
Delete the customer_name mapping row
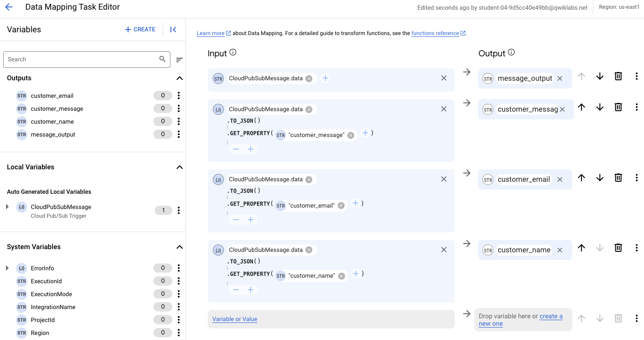pos(618,248)
